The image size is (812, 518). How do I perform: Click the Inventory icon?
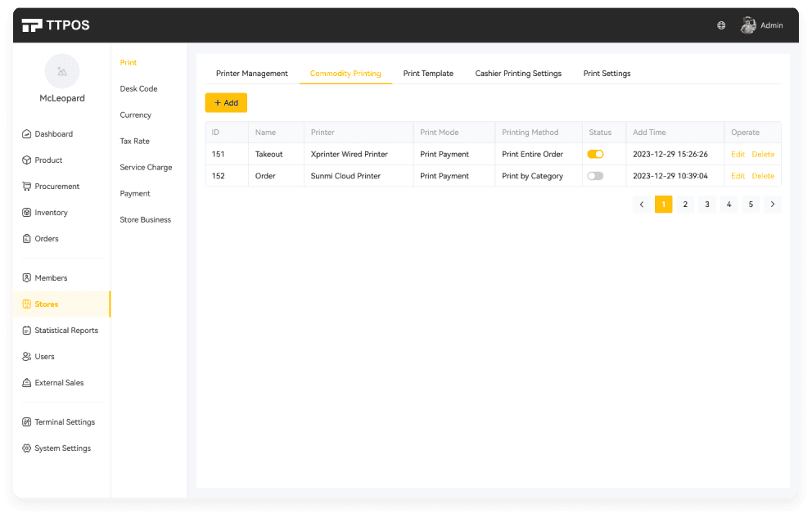point(26,213)
